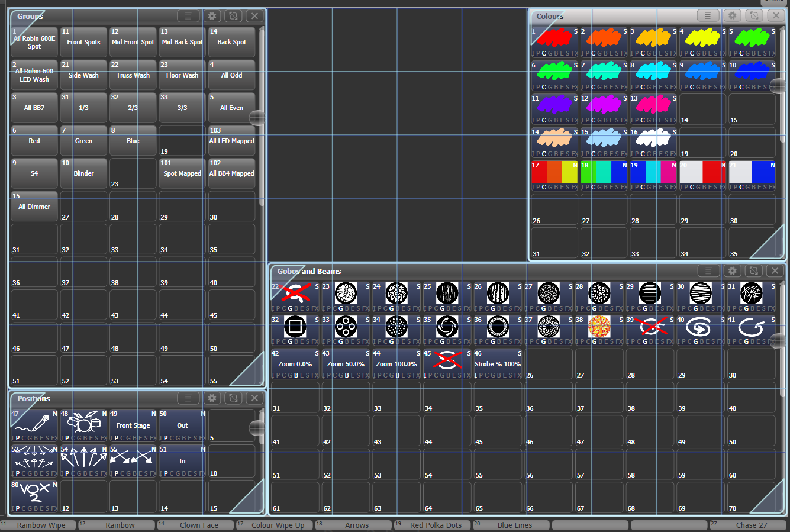Select the microphone position palette
Screen dimensions: 790x532
pyautogui.click(x=34, y=424)
